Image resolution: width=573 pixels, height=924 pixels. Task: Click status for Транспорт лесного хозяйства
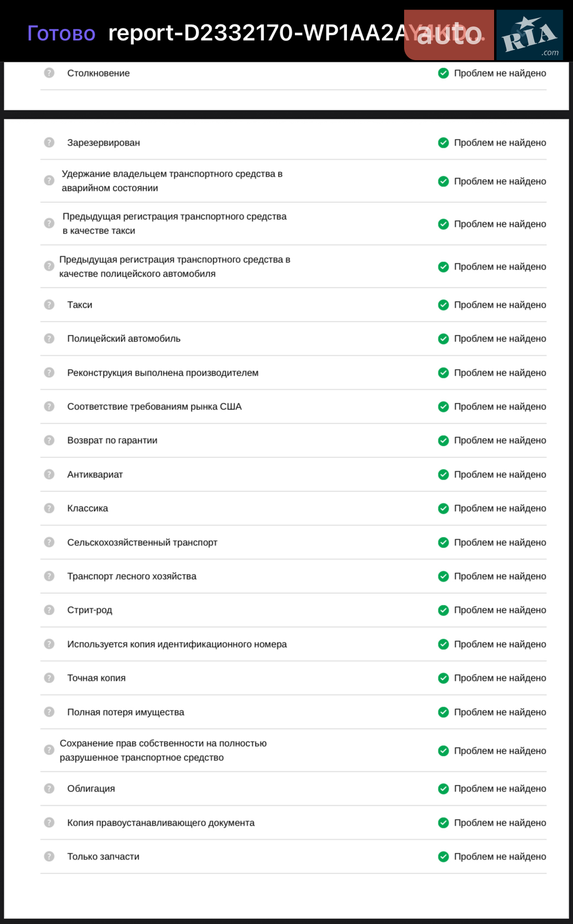tap(500, 577)
